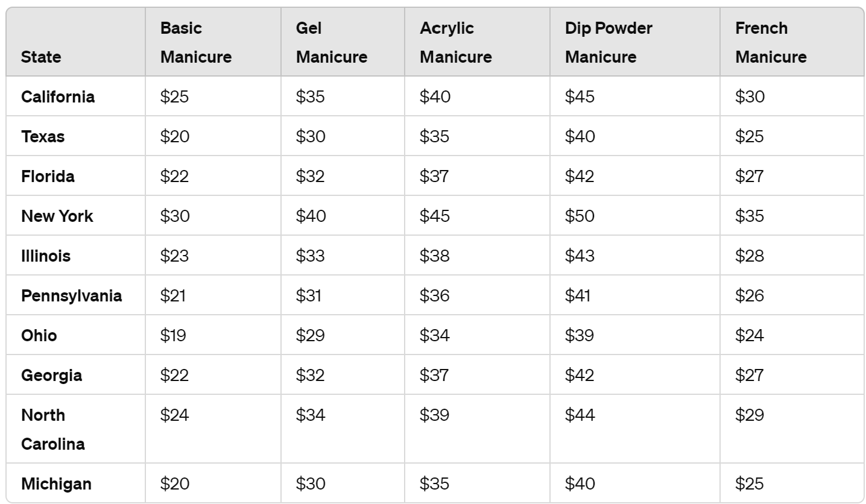Select the Texas row label
Image resolution: width=866 pixels, height=504 pixels.
coord(43,136)
